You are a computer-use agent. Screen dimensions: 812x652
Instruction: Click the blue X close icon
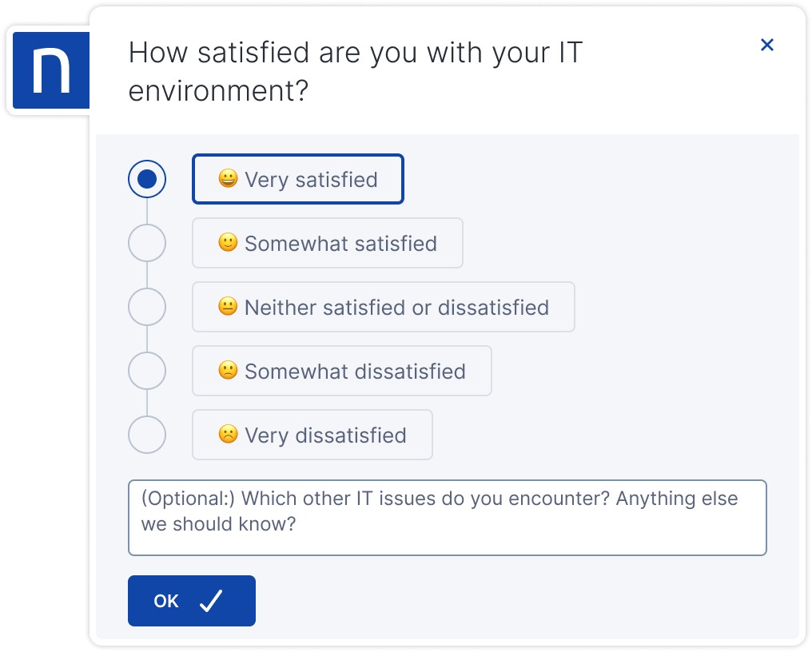[x=766, y=45]
